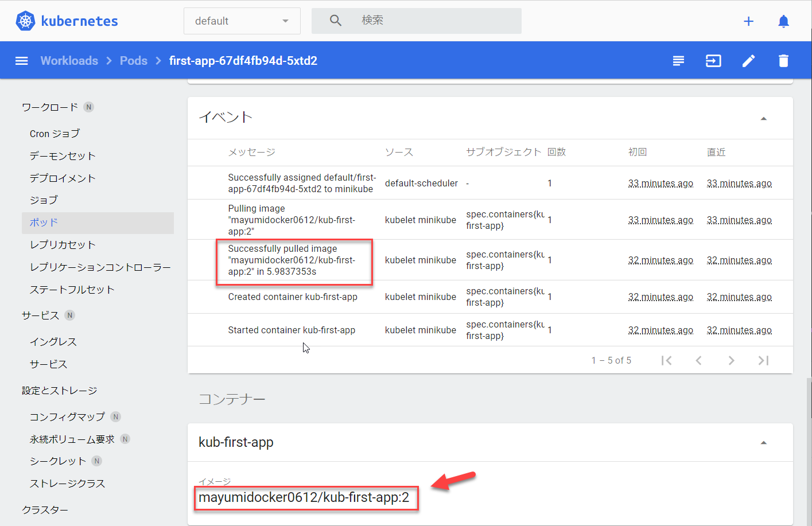View pod logs icon
This screenshot has width=812, height=526.
678,61
